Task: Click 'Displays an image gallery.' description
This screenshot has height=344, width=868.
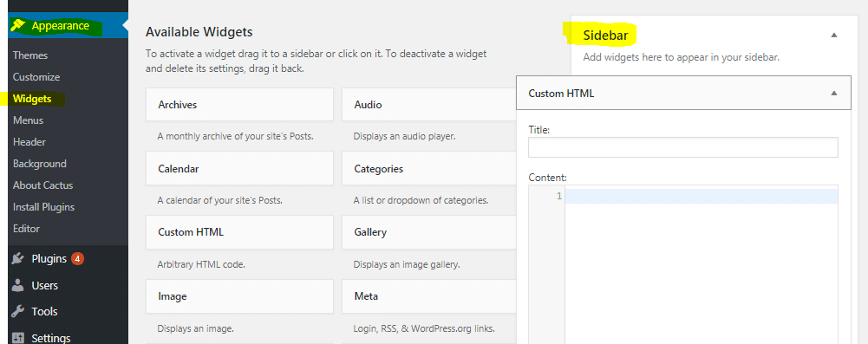Action: (407, 264)
